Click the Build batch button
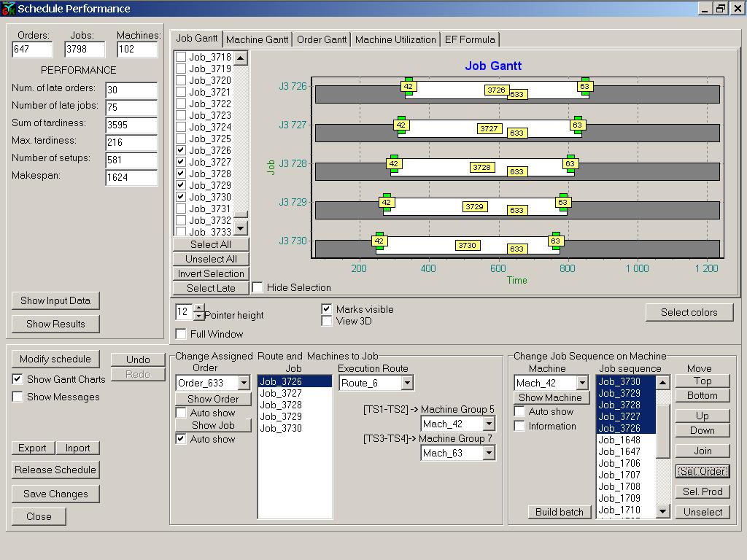Image resolution: width=747 pixels, height=560 pixels. click(x=560, y=512)
